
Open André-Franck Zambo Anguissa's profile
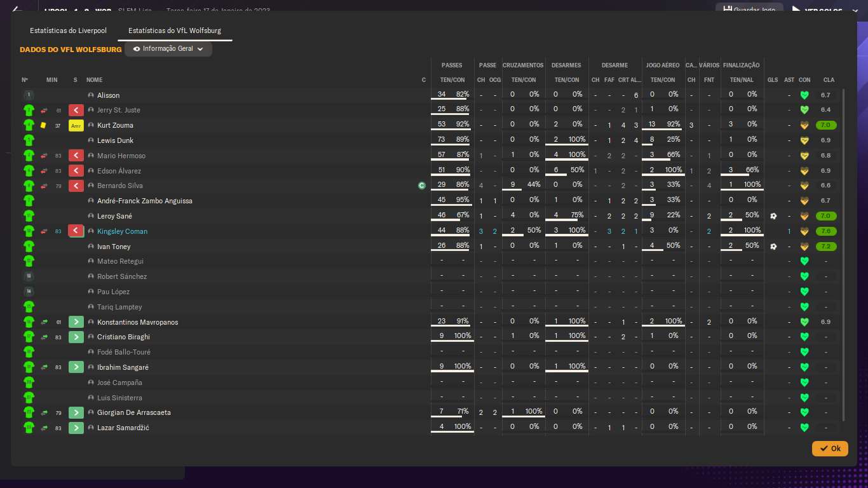point(145,201)
